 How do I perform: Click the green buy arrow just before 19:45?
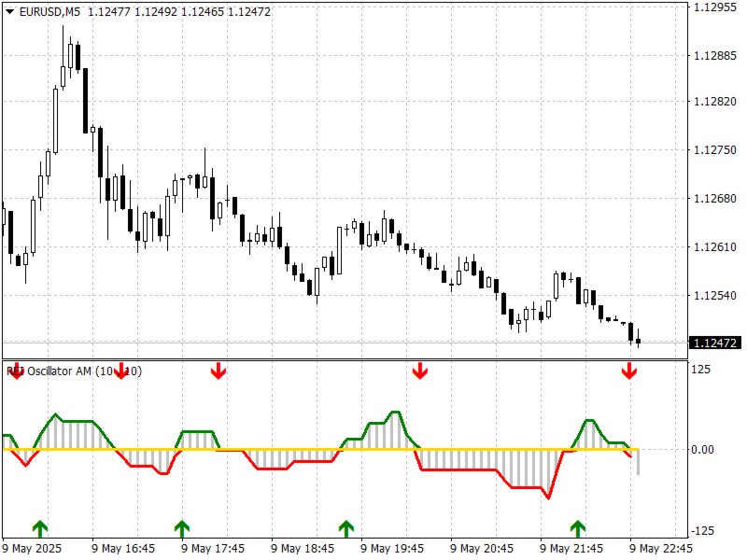coord(346,528)
